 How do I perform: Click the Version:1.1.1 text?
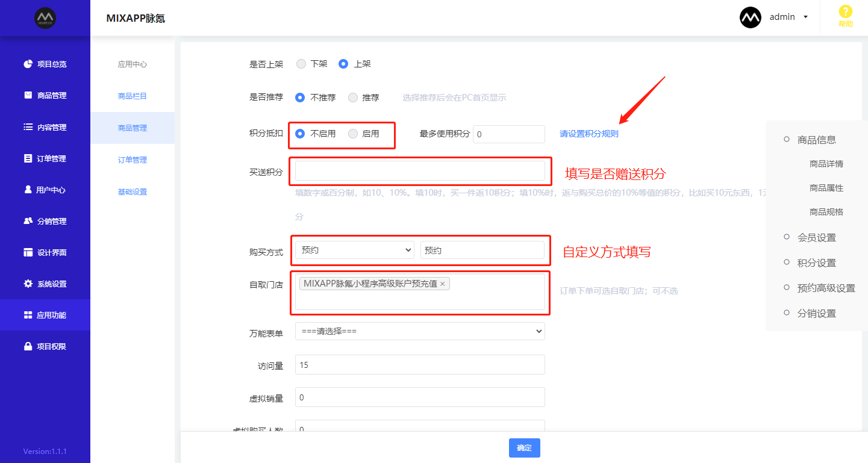pos(45,451)
